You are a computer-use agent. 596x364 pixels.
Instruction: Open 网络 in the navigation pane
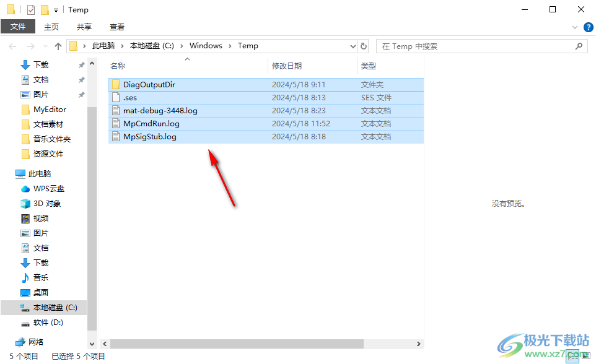(x=36, y=342)
